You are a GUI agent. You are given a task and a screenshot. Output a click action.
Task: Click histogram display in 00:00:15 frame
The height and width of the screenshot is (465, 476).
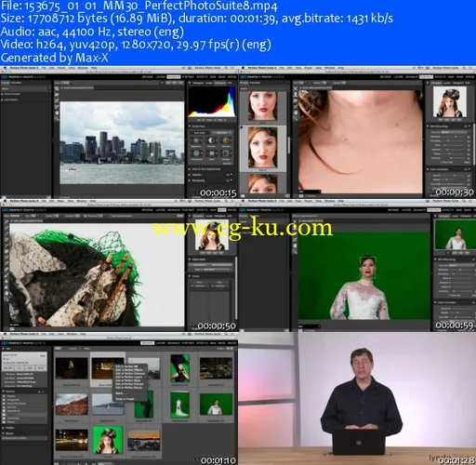[x=212, y=102]
